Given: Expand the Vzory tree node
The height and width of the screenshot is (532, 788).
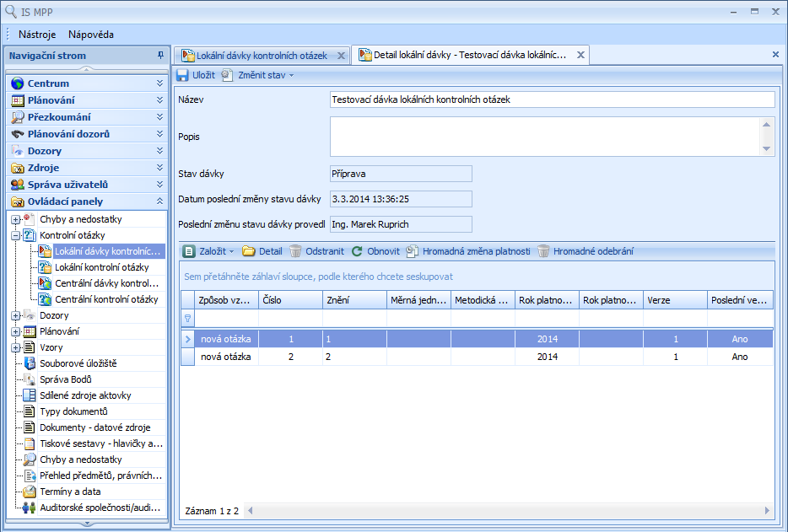Looking at the screenshot, I should [x=15, y=347].
